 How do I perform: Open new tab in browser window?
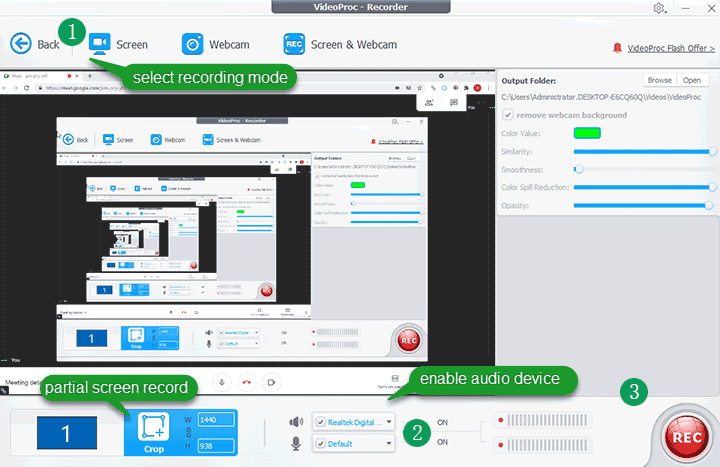pyautogui.click(x=90, y=76)
